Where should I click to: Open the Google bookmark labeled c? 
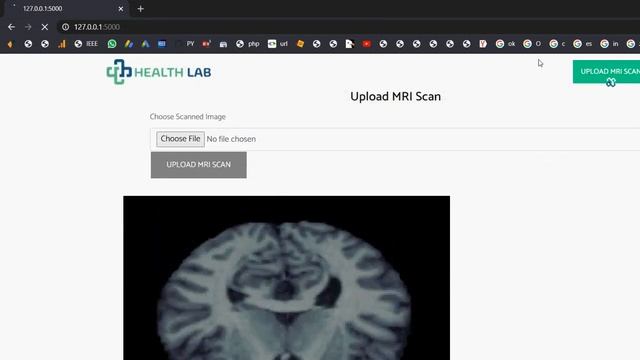(557, 44)
